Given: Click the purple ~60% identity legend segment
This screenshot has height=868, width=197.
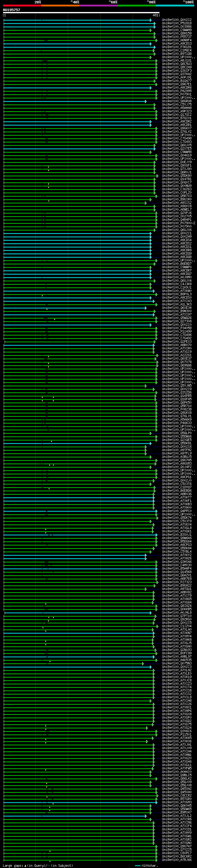Looking at the screenshot, I should pos(99,6).
